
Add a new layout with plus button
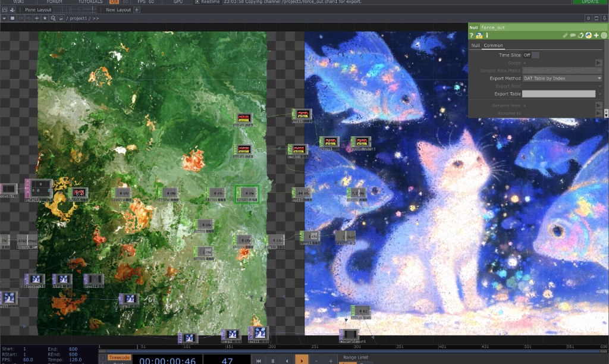[137, 10]
